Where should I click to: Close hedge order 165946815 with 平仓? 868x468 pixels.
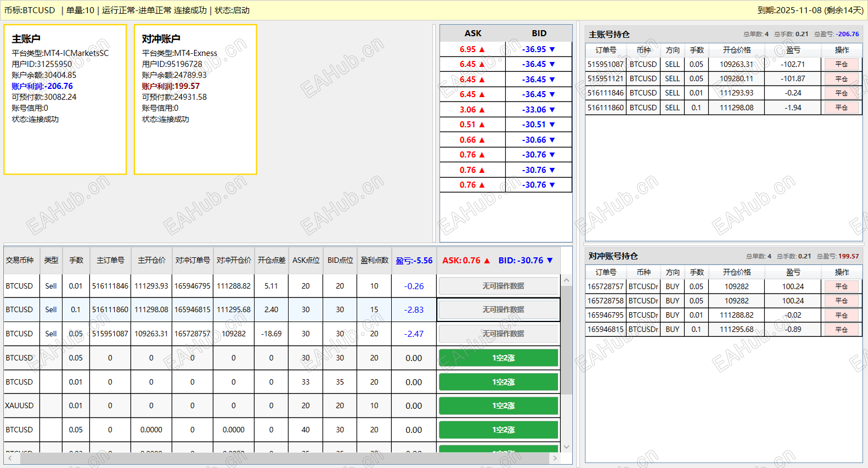coord(841,330)
